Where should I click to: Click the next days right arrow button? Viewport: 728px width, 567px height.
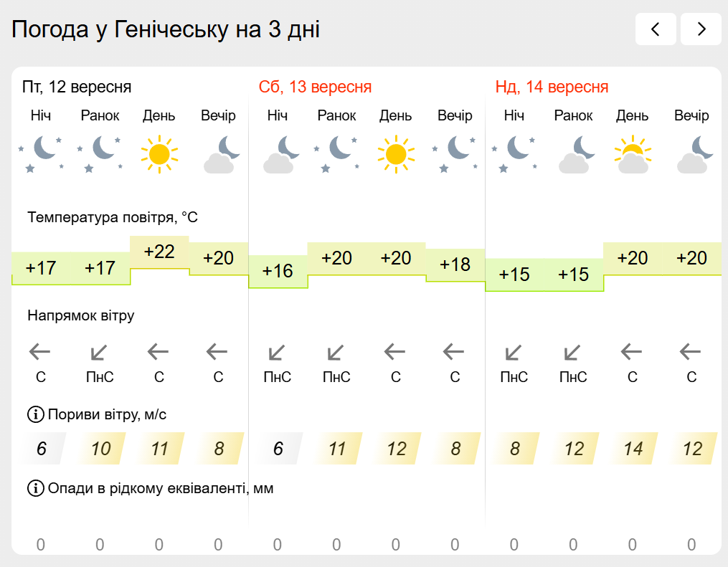[x=701, y=29]
